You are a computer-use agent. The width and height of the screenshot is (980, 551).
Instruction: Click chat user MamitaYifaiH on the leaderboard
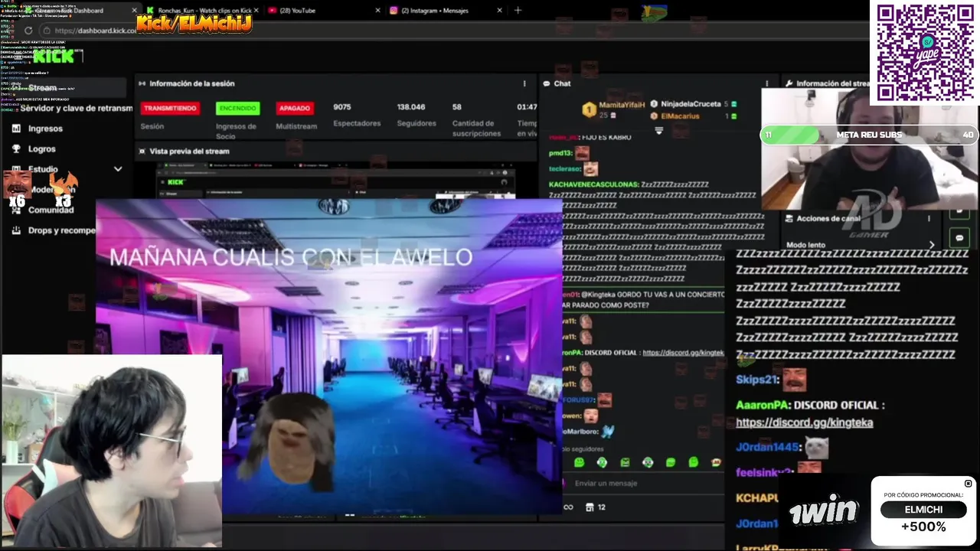tap(622, 104)
